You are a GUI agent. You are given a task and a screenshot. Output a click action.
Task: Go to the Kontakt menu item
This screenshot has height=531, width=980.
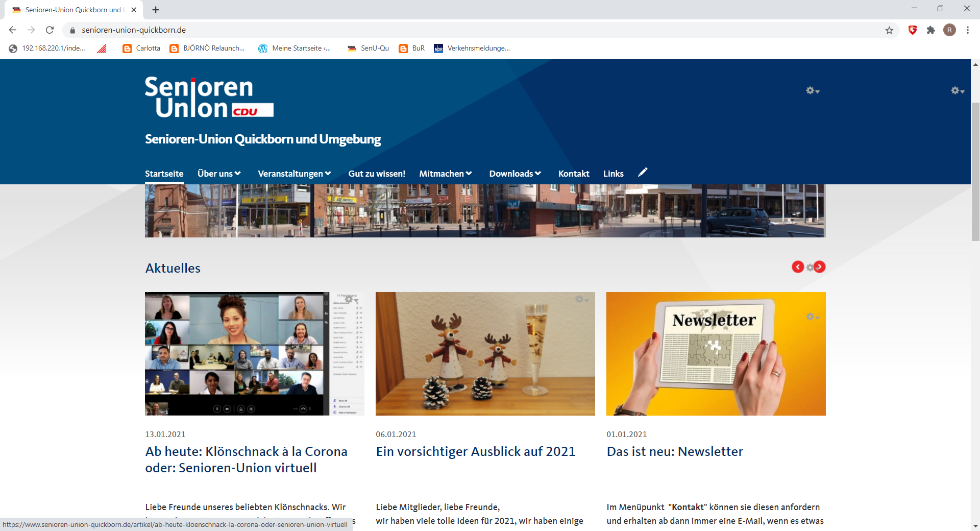(x=574, y=174)
